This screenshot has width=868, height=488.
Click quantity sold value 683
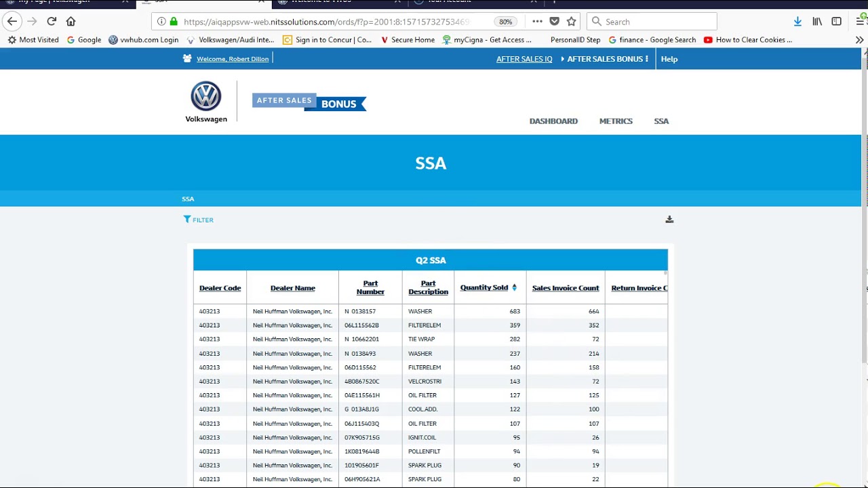(x=515, y=312)
